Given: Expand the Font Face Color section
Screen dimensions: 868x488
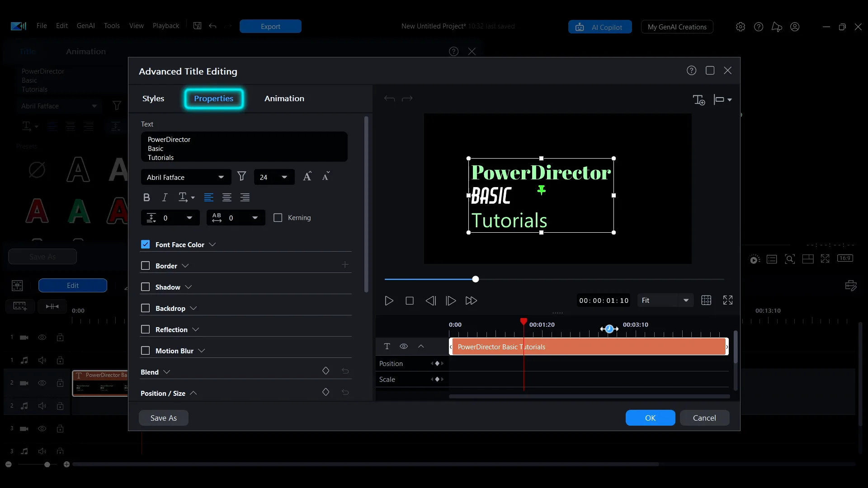Looking at the screenshot, I should pos(212,244).
